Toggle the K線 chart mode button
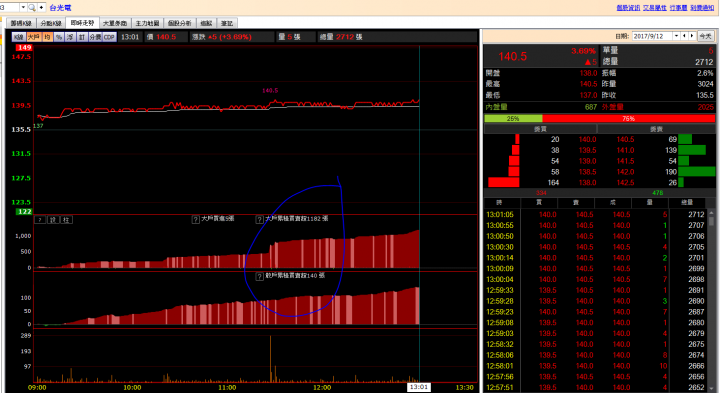The width and height of the screenshot is (720, 393). pos(19,37)
